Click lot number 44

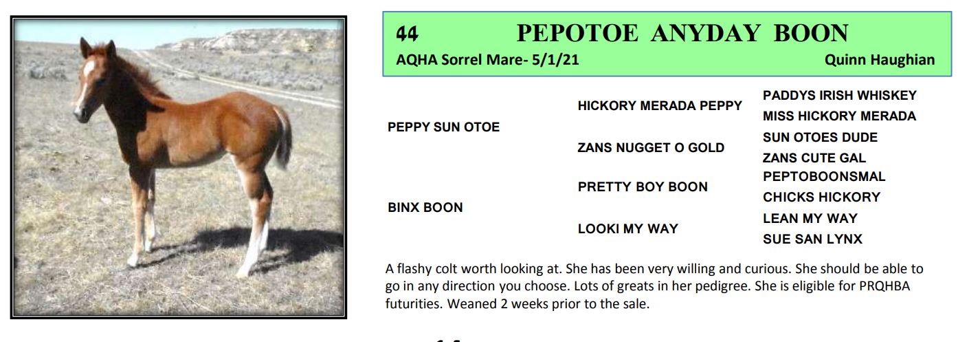point(408,34)
